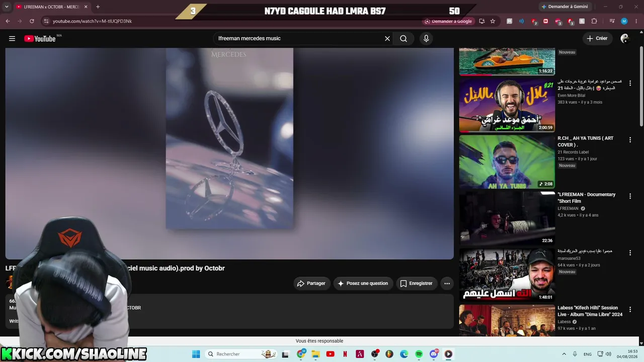Go back to the previous page
This screenshot has width=644, height=362.
(8, 21)
